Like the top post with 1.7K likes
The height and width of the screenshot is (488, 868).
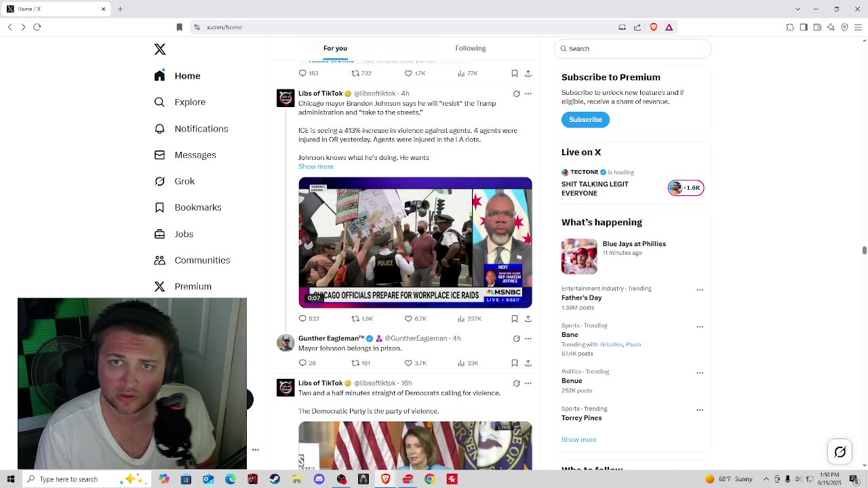click(415, 73)
